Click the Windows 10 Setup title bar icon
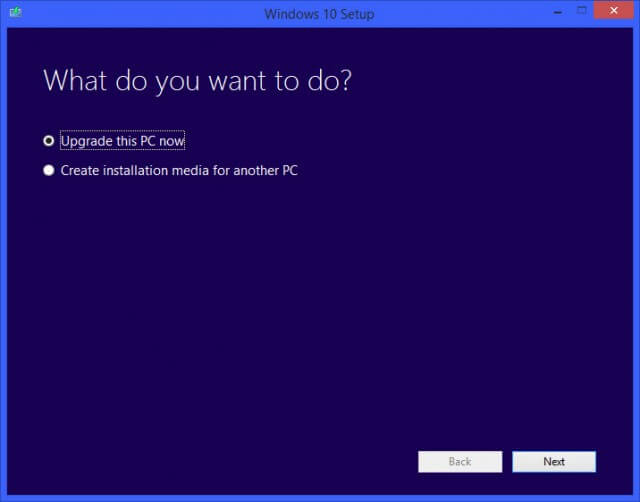The image size is (640, 502). (x=16, y=12)
